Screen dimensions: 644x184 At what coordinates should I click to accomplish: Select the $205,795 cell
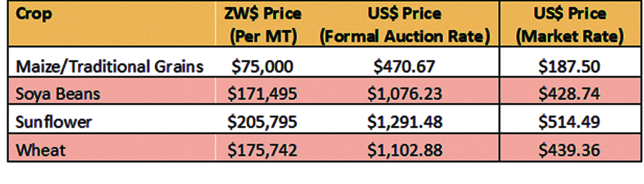click(262, 122)
